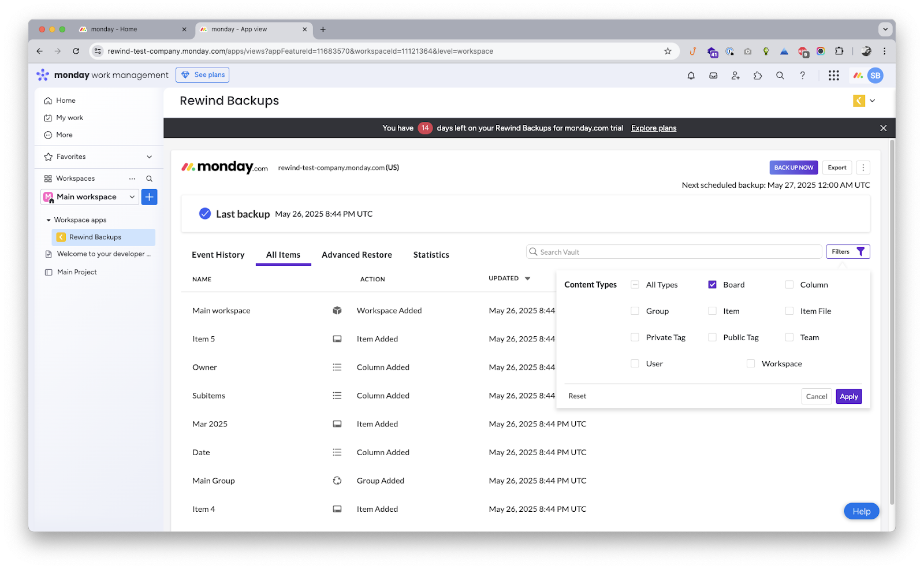The image size is (924, 569).
Task: Check the Workspace content type
Action: point(750,363)
